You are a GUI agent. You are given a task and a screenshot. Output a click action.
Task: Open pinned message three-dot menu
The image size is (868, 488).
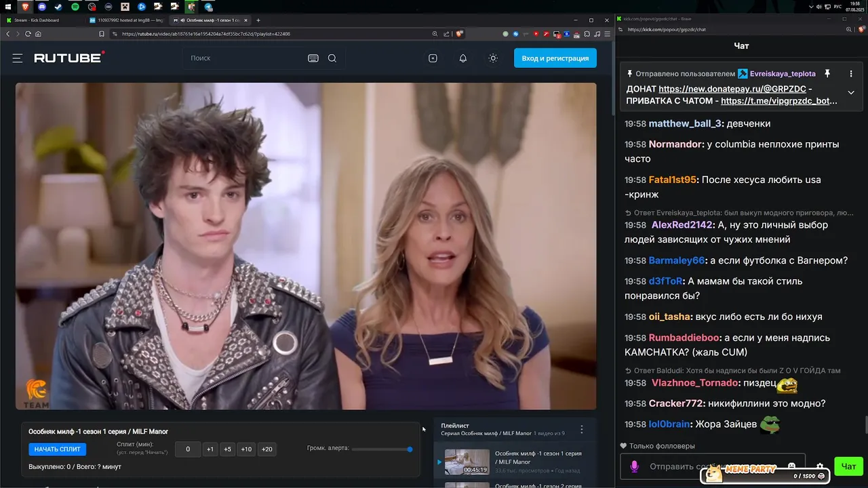[851, 73]
